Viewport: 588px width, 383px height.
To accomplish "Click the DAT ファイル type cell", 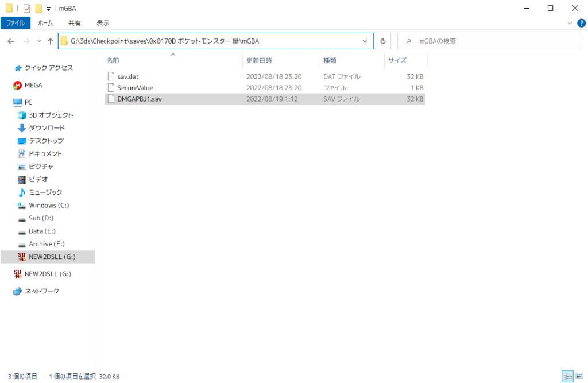I will pyautogui.click(x=342, y=76).
